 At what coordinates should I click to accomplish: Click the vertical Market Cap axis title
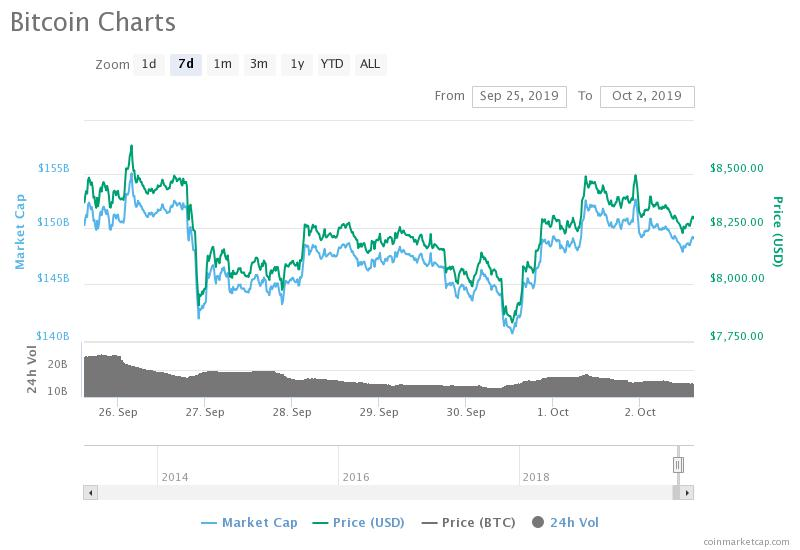pyautogui.click(x=19, y=232)
